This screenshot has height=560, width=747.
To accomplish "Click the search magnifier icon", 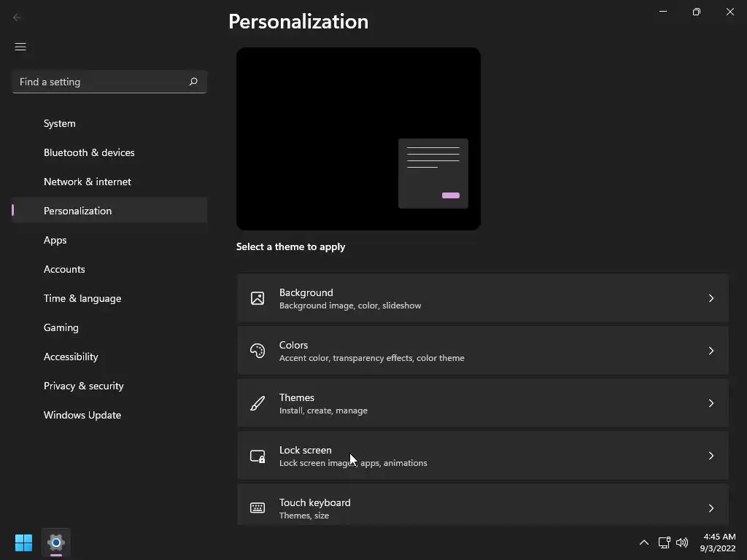I will tap(193, 82).
